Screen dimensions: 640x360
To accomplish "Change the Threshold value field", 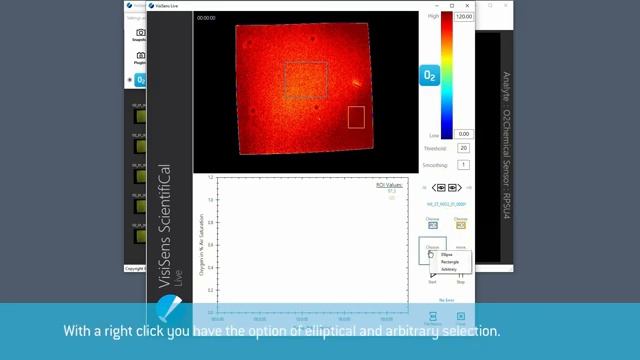I will click(463, 148).
